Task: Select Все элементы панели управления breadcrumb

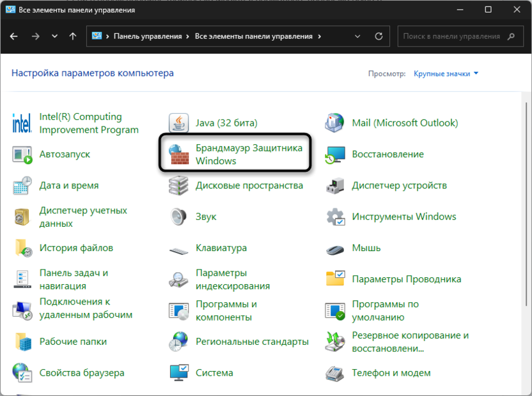Action: click(x=253, y=36)
